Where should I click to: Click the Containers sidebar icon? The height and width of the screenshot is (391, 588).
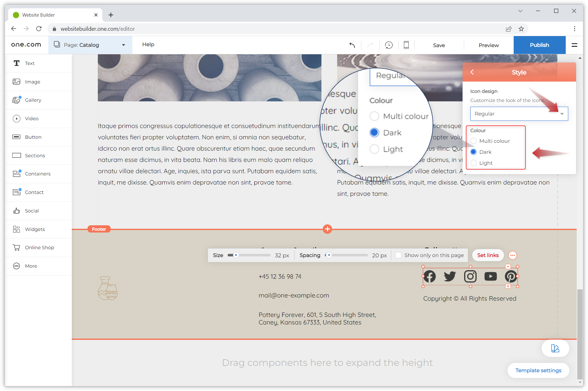point(38,174)
